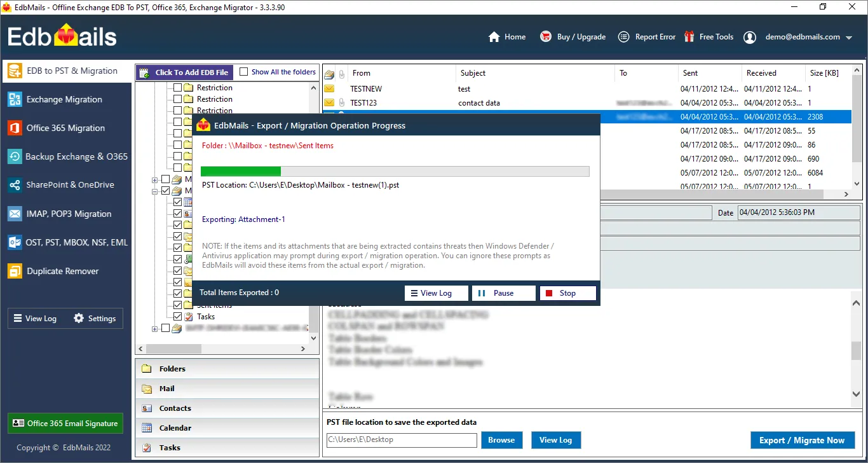Select the calendar folder icon in the mailbox tree
Screen dimensions: 868x463
[x=189, y=202]
